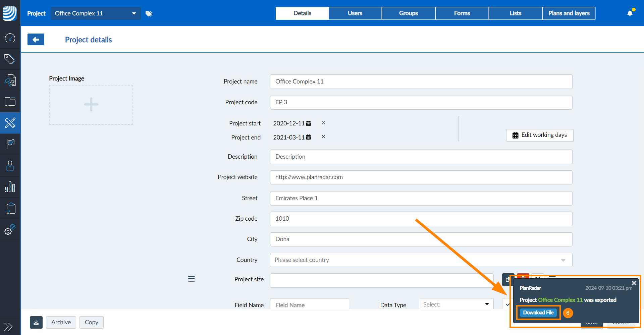Click the Project name input field

point(421,81)
